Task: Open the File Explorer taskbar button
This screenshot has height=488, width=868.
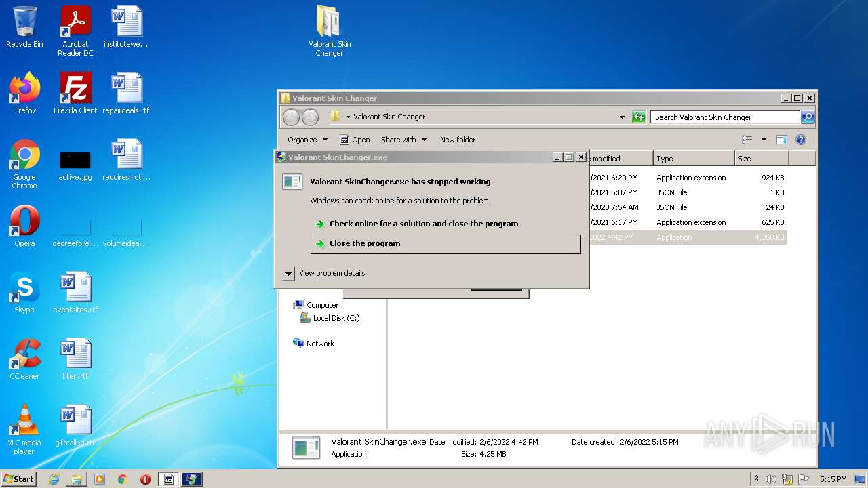Action: (x=77, y=479)
